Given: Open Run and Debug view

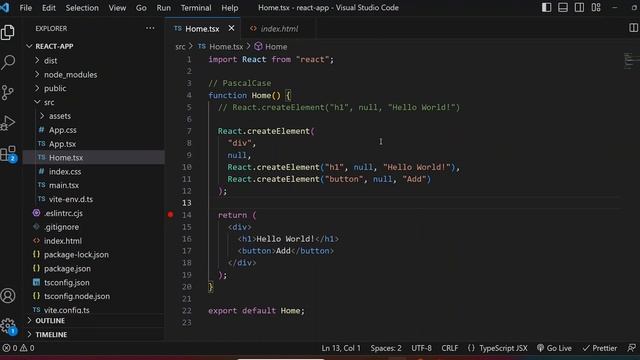Looking at the screenshot, I should [8, 123].
